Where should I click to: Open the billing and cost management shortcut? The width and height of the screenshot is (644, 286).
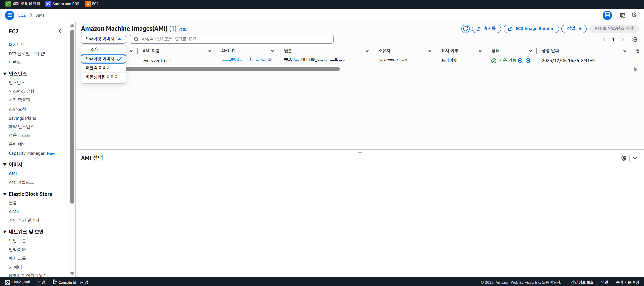pyautogui.click(x=22, y=4)
